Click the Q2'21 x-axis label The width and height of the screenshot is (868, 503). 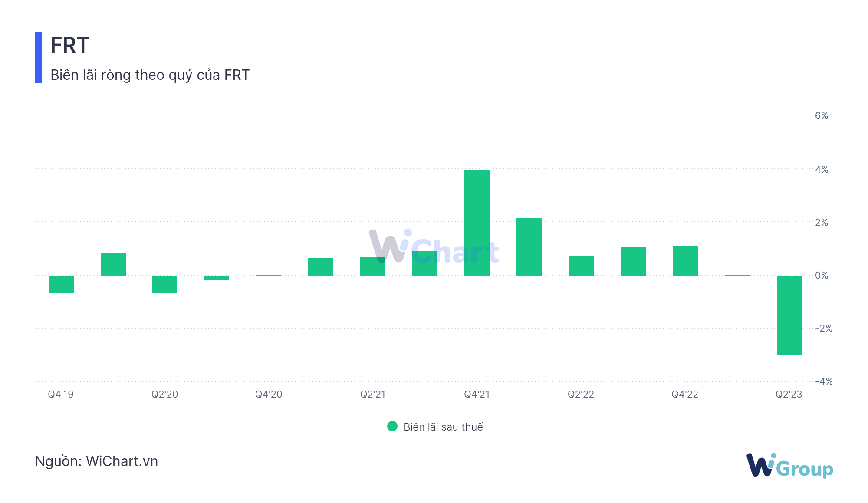[373, 394]
